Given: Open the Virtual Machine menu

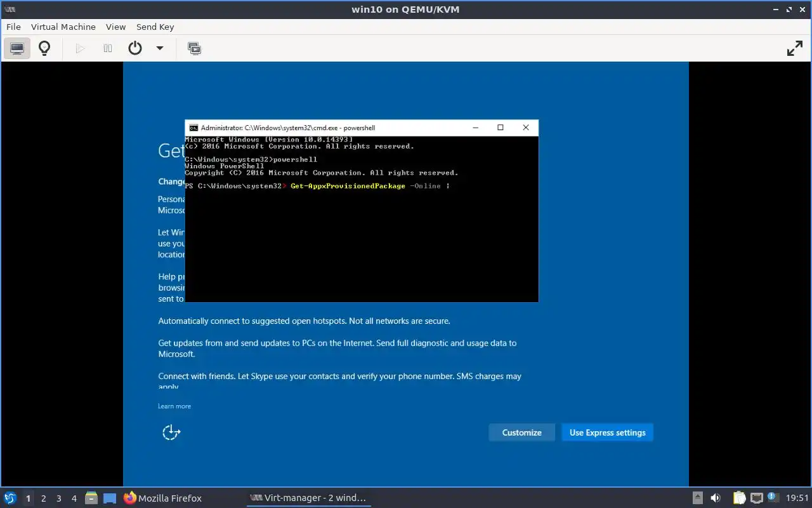Looking at the screenshot, I should pos(63,27).
